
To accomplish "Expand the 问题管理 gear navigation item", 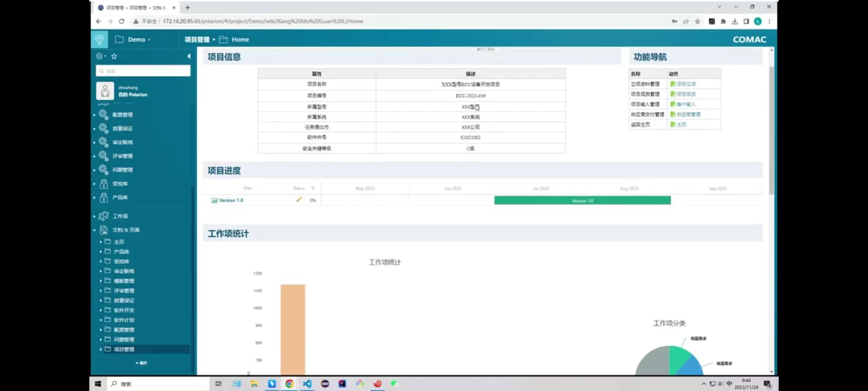I will [x=94, y=170].
